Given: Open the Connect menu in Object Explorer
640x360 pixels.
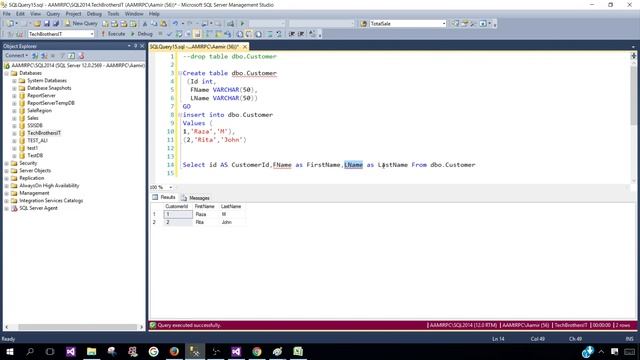Looking at the screenshot, I should coord(16,56).
